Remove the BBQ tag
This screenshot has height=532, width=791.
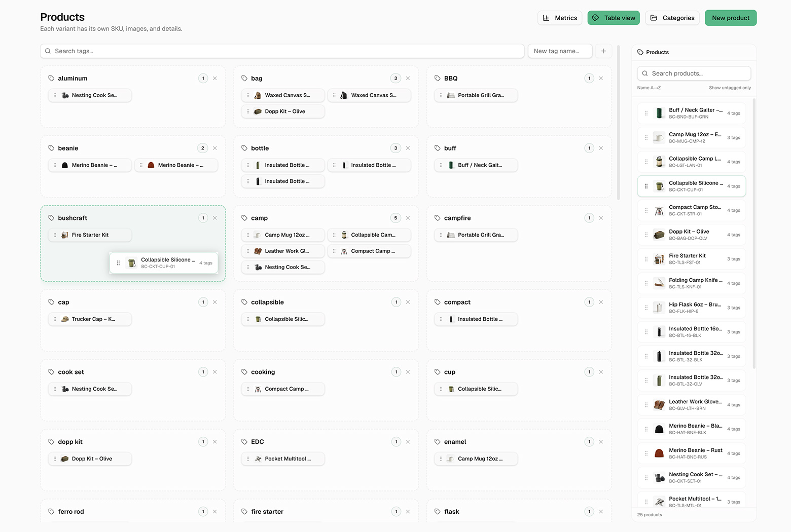click(x=601, y=78)
